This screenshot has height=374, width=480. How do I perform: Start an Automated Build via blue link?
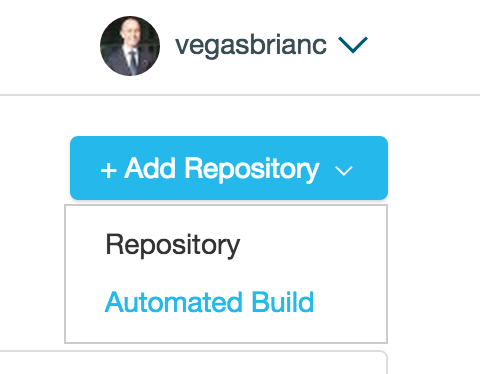point(209,302)
